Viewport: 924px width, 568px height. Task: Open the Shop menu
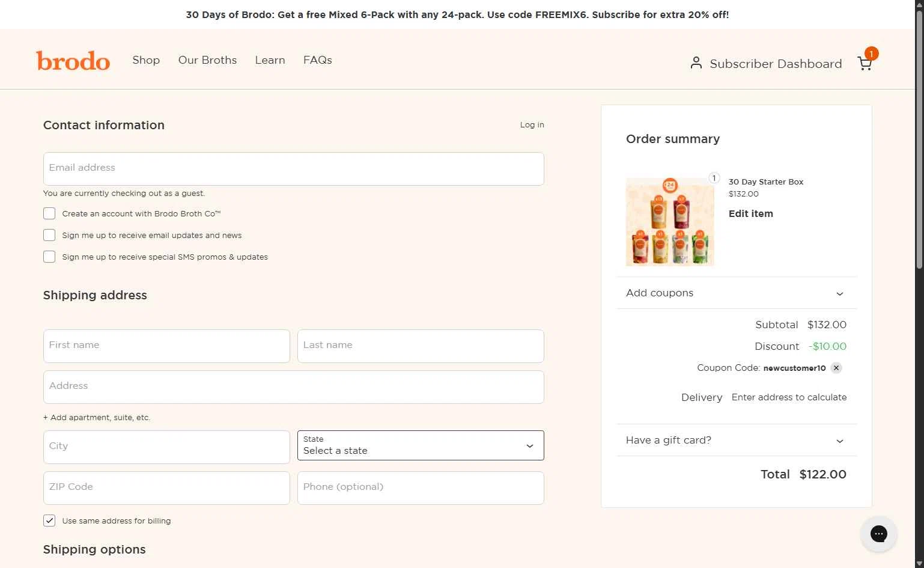[x=146, y=60]
